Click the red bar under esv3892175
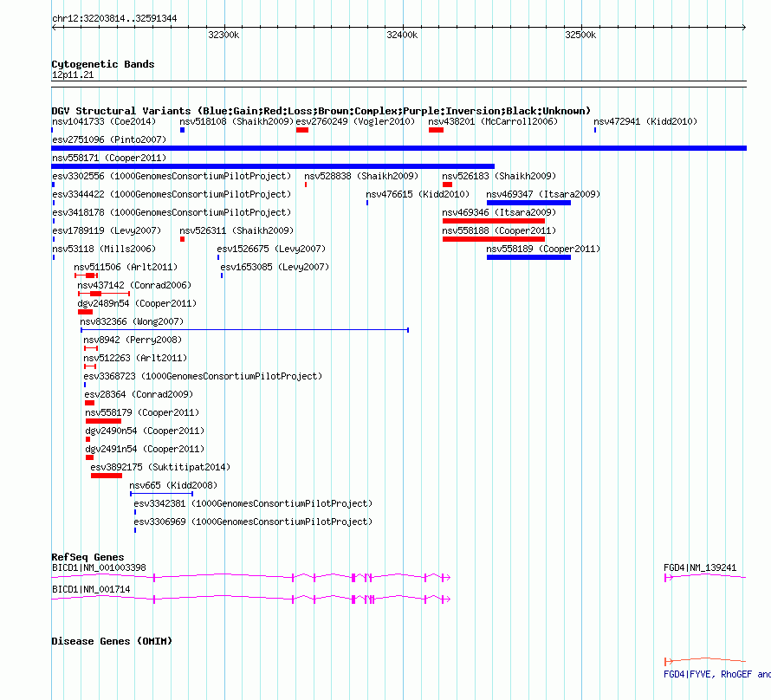771x700 pixels. click(x=107, y=476)
